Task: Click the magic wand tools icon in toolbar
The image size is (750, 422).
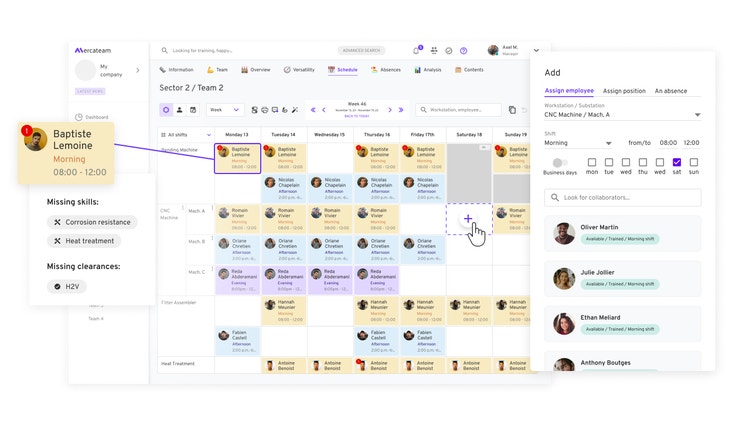Action: [295, 110]
